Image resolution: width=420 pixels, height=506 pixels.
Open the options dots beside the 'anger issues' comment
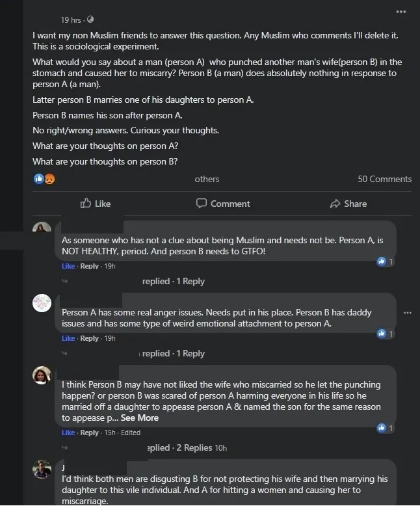pos(408,313)
